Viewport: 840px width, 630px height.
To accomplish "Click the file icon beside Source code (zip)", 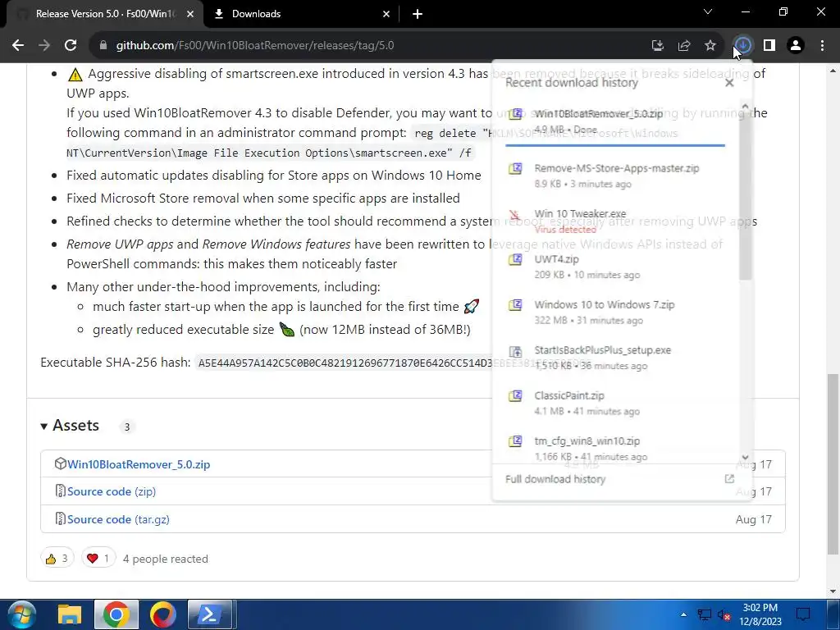I will click(60, 491).
